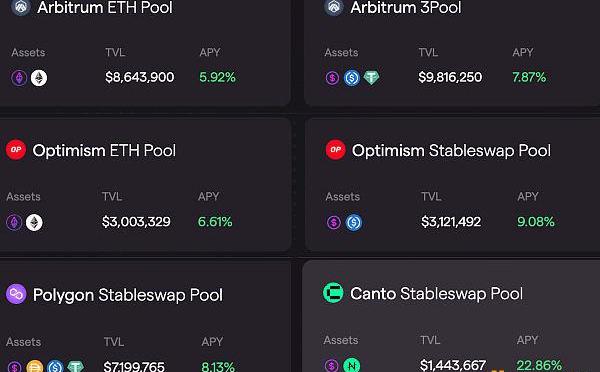Click the blue USDC asset icon in Optimism Stableswap Pool
Viewport: 600px width, 372px height.
pyautogui.click(x=354, y=222)
